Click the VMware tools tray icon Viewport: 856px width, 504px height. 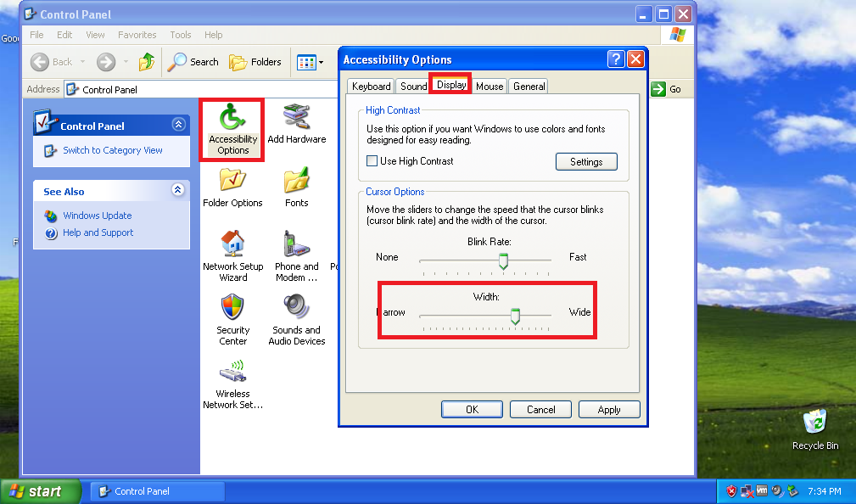tap(762, 491)
